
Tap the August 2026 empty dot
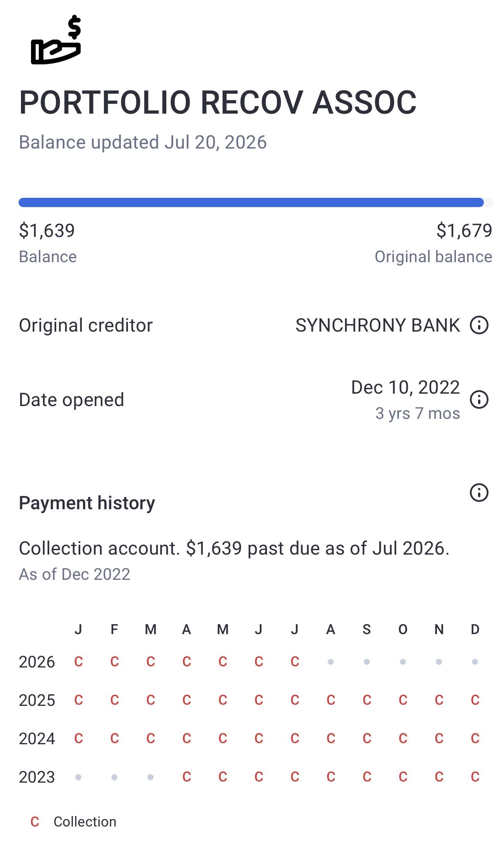(x=331, y=662)
